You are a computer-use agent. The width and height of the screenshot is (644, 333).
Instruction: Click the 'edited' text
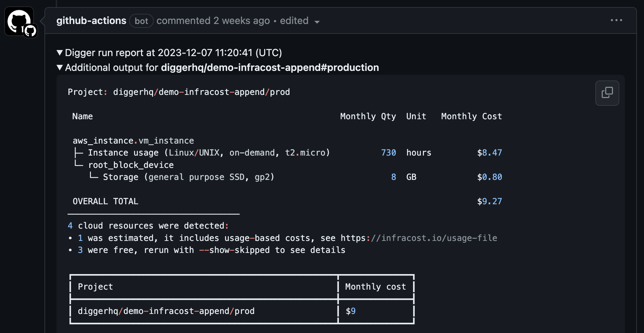[x=294, y=21]
